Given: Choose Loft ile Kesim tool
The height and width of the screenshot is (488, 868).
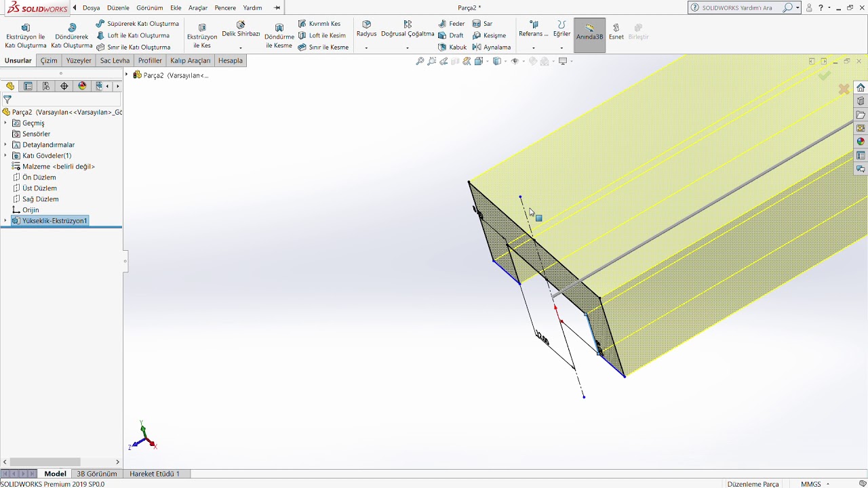Looking at the screenshot, I should (322, 35).
